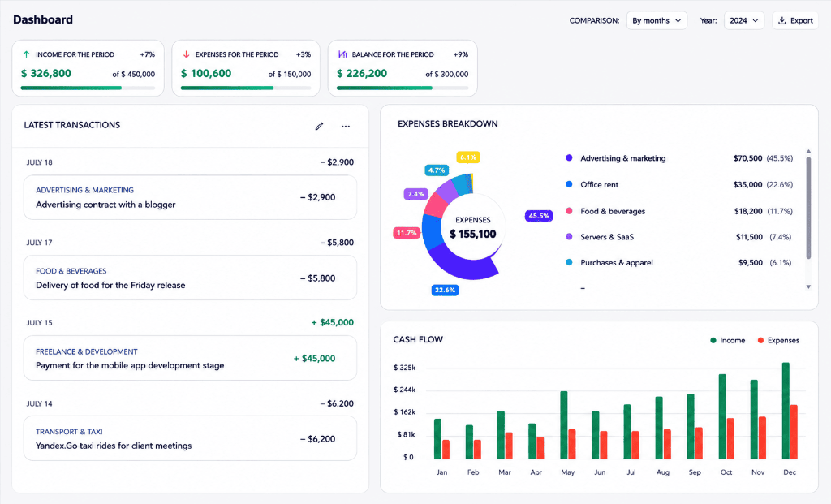Click the Freelance & Development category link
This screenshot has height=504, width=831.
86,351
